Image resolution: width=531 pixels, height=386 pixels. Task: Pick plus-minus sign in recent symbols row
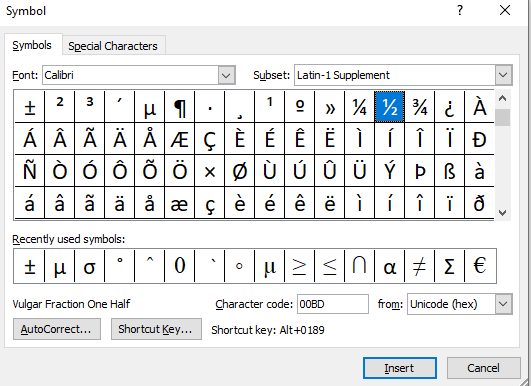(x=29, y=266)
